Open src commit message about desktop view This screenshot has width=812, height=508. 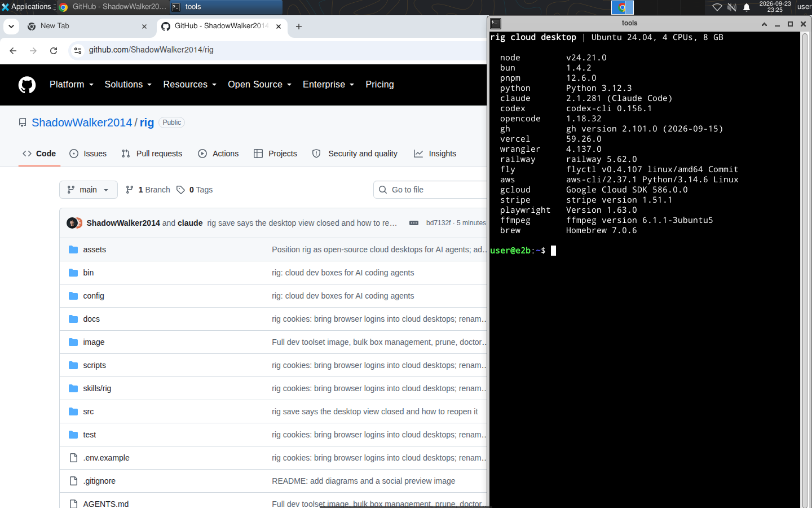tap(375, 411)
